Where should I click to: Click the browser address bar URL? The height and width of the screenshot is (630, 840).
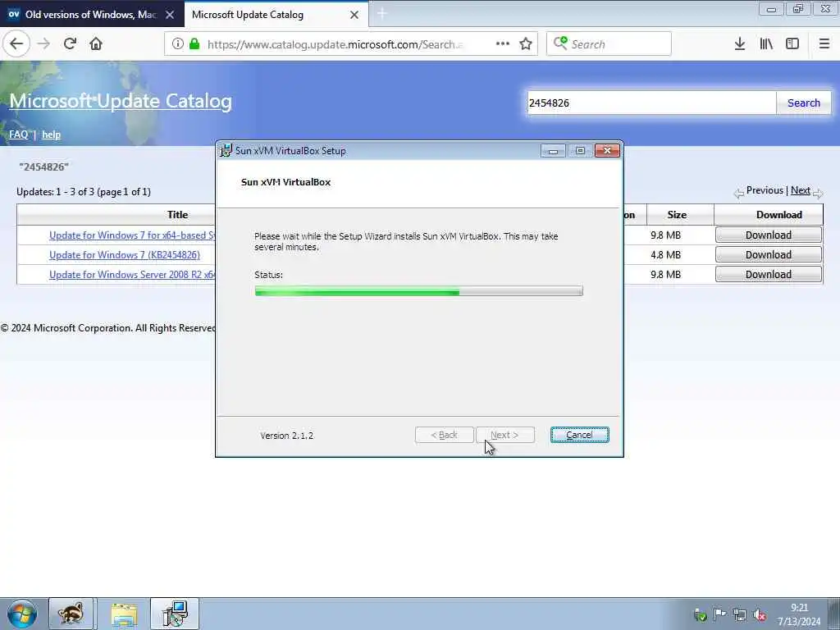click(x=335, y=44)
